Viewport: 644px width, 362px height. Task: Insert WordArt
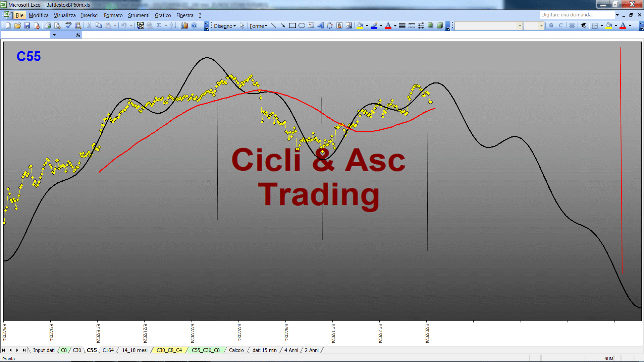(321, 25)
